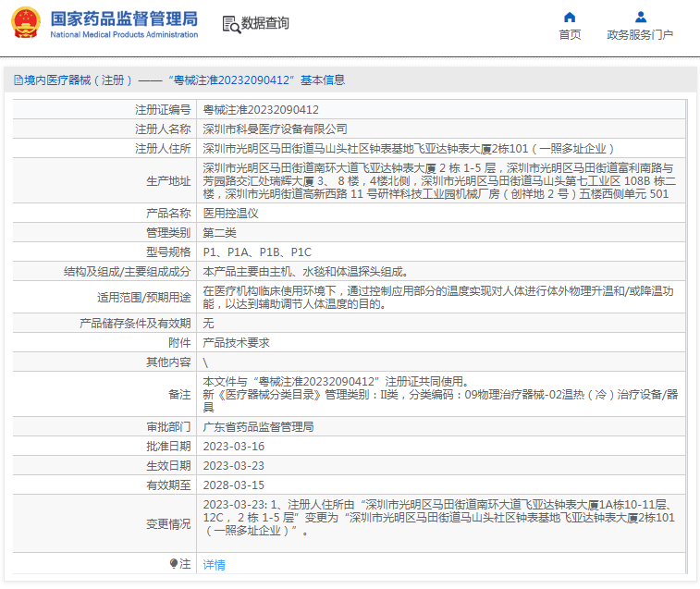Click the 变更情况 label cell
700x589 pixels.
104,523
